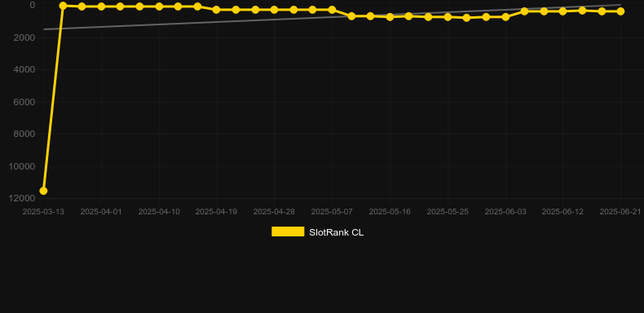Click the data point above 2025-05-07
This screenshot has height=313, width=644.
(332, 10)
